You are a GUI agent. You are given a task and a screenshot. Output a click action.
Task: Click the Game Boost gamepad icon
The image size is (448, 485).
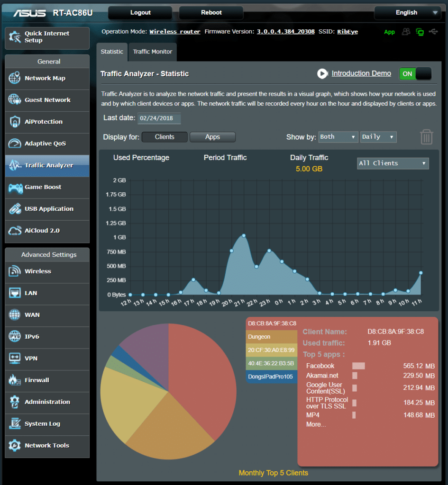point(15,188)
